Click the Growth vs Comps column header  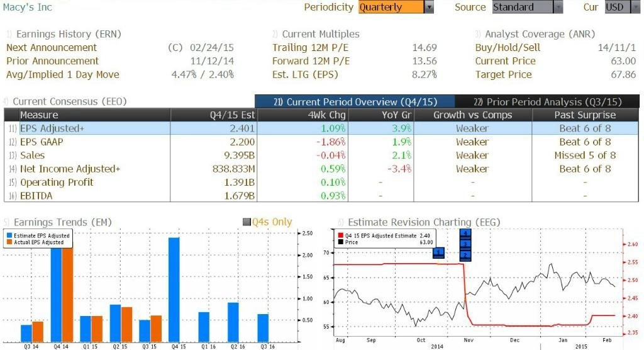click(x=473, y=115)
